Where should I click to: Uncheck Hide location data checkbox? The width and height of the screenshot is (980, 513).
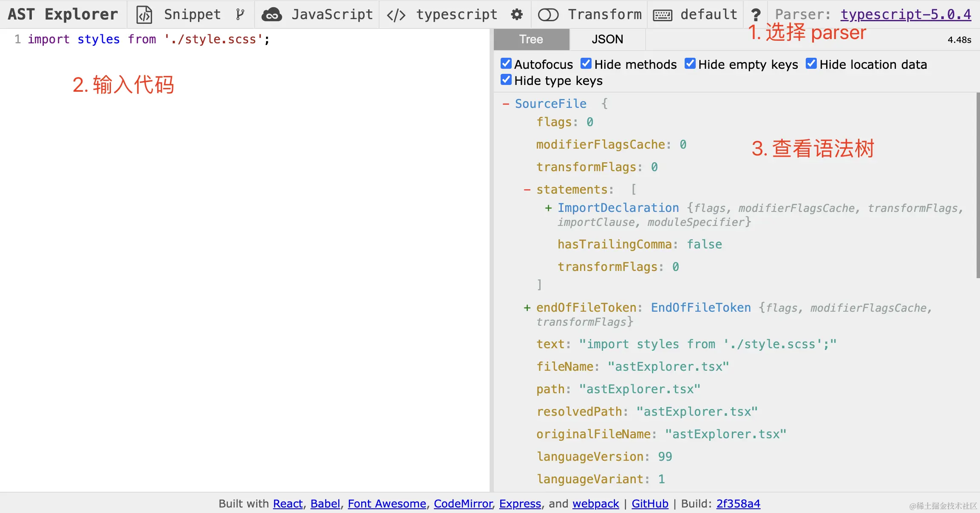811,64
